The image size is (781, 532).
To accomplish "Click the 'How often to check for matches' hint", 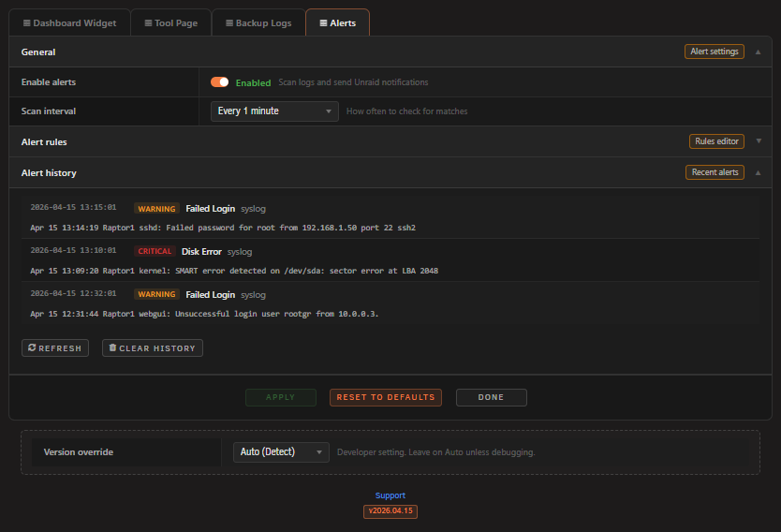I will coord(407,111).
